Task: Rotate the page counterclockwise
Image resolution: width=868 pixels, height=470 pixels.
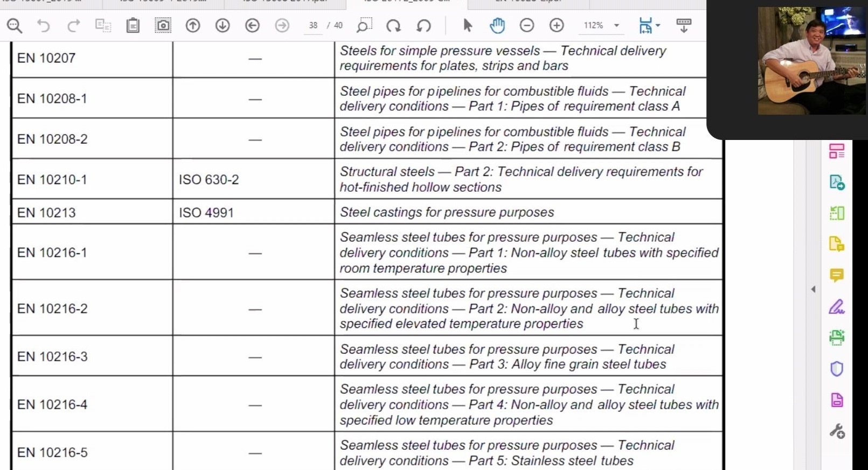Action: tap(424, 25)
